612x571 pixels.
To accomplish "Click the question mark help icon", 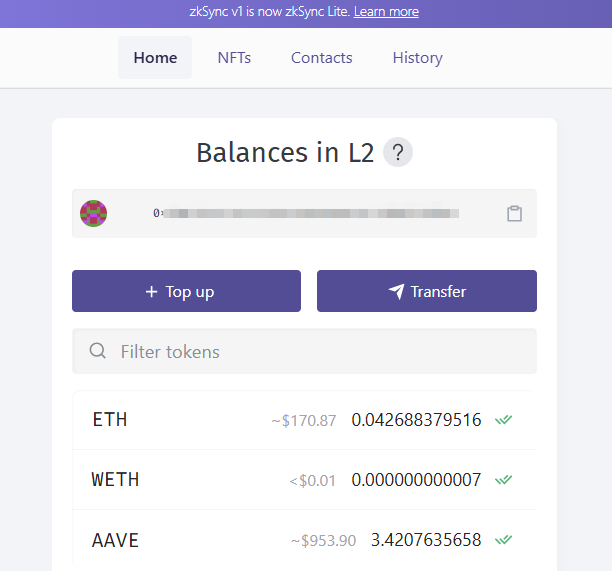I will (x=398, y=153).
